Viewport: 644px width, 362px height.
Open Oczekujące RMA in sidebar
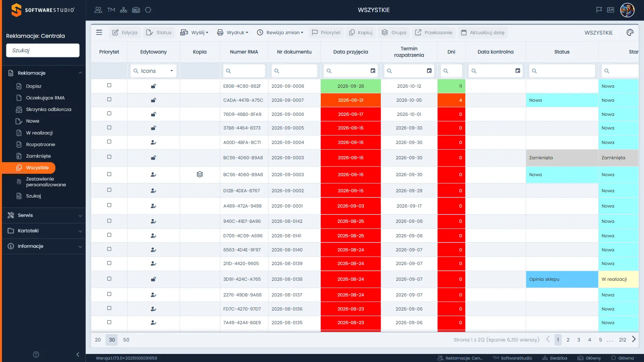pos(45,98)
